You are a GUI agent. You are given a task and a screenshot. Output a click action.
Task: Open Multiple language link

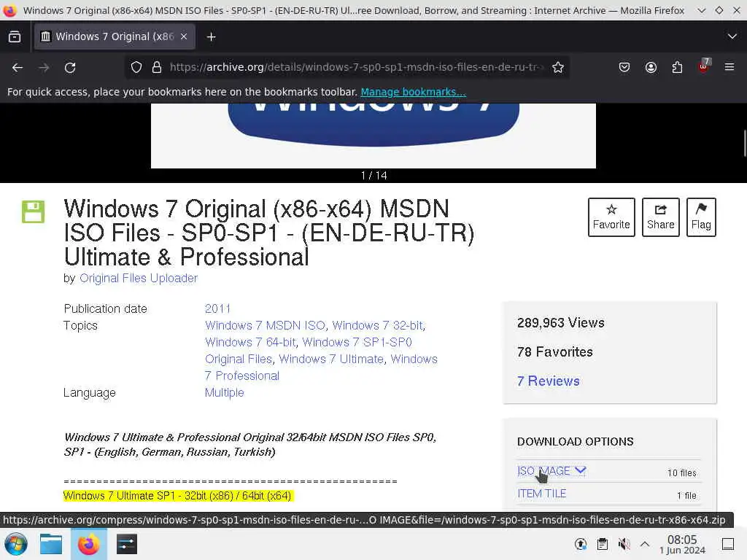click(225, 392)
